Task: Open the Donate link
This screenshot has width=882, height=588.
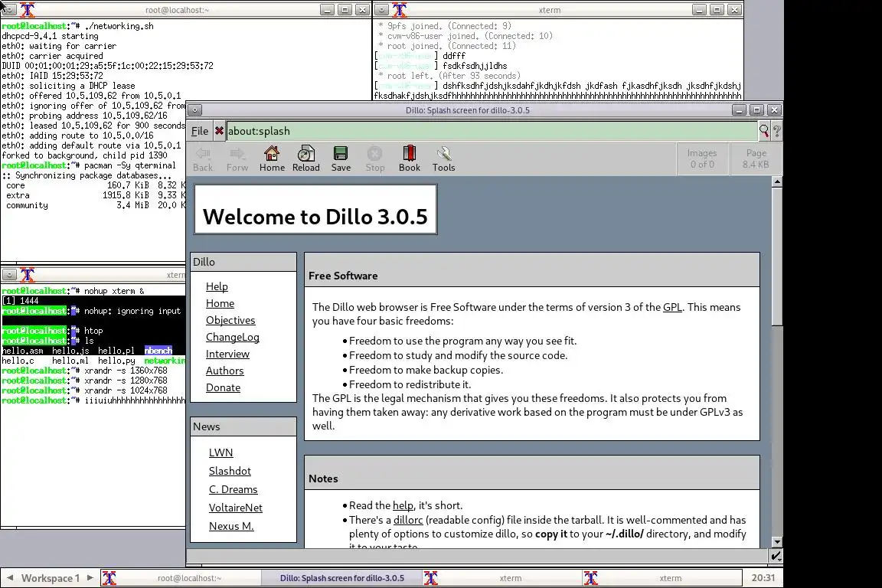Action: (223, 387)
